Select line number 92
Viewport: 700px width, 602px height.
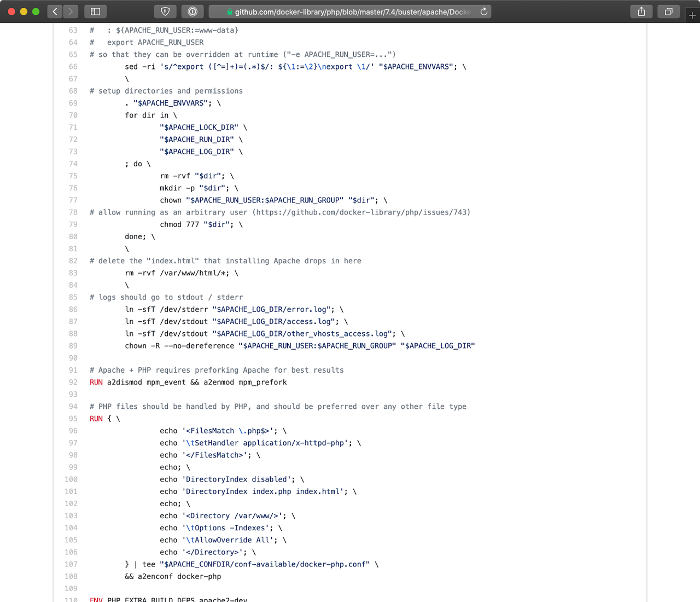[x=73, y=383]
